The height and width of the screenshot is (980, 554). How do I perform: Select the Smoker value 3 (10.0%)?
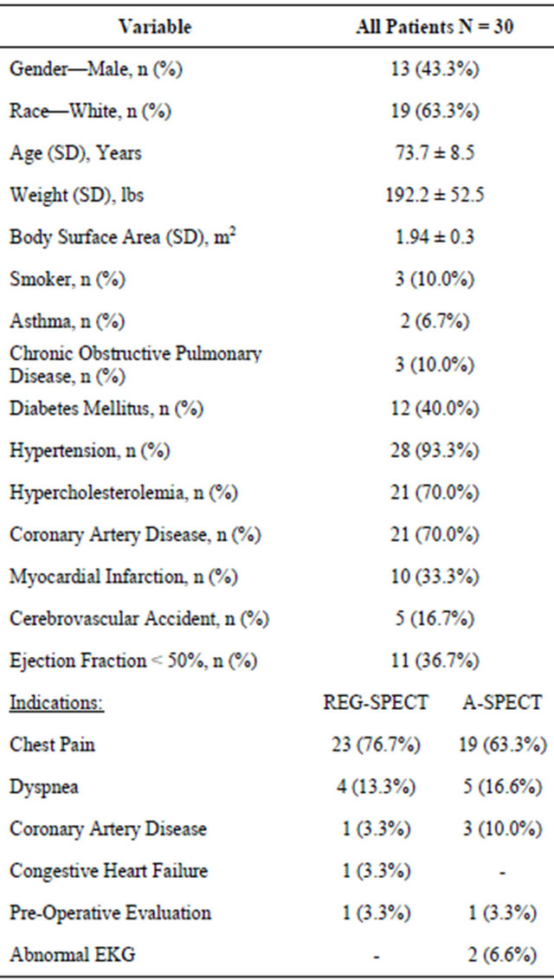point(434,280)
